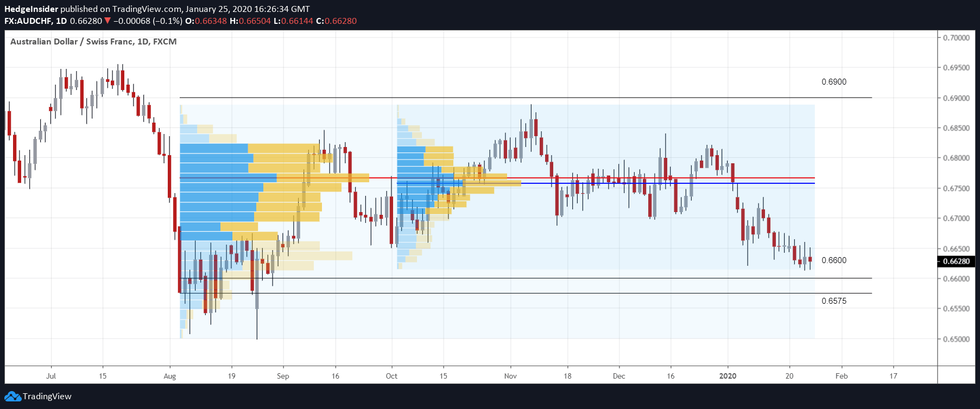This screenshot has width=980, height=409.
Task: Click the 0.70000 price axis label
Action: pyautogui.click(x=956, y=38)
